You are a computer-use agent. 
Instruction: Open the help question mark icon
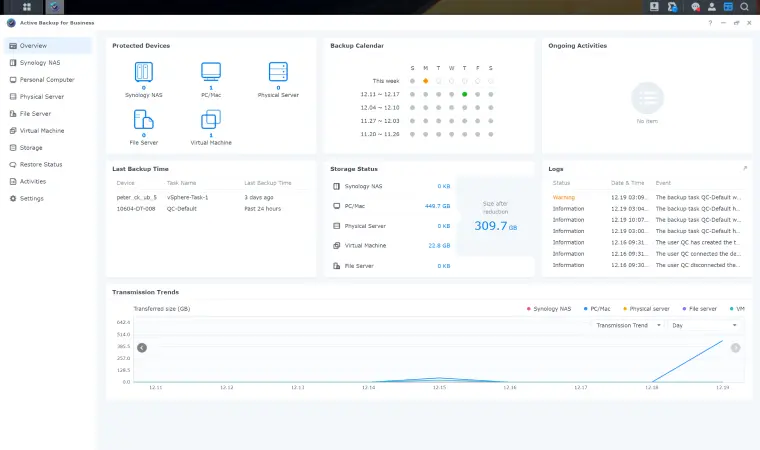710,23
